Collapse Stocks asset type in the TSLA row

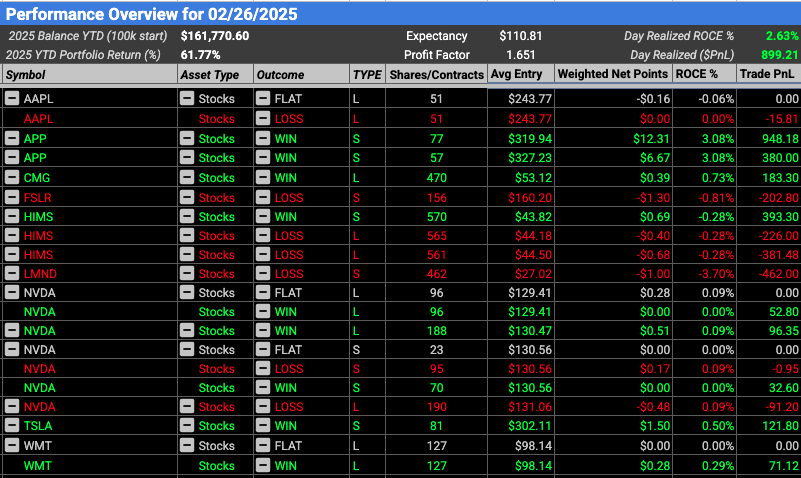tap(187, 425)
